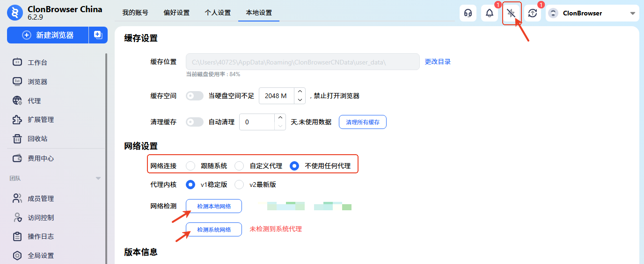Select 自定义代理 network connection option

pos(239,165)
